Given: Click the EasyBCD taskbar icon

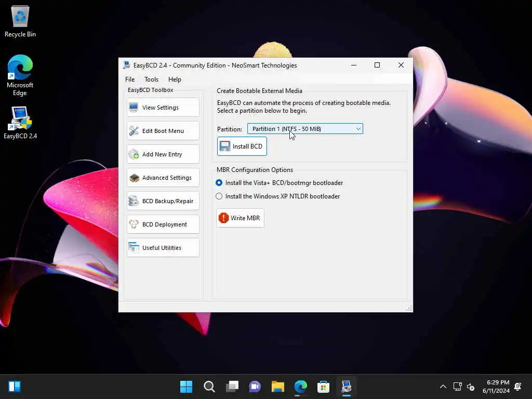Looking at the screenshot, I should point(347,387).
